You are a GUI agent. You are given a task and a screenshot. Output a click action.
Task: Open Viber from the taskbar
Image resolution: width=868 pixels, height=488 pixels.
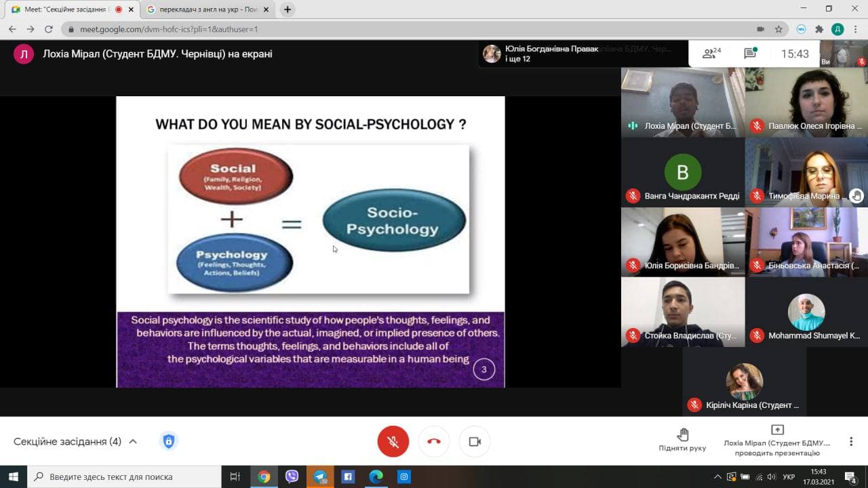click(292, 476)
